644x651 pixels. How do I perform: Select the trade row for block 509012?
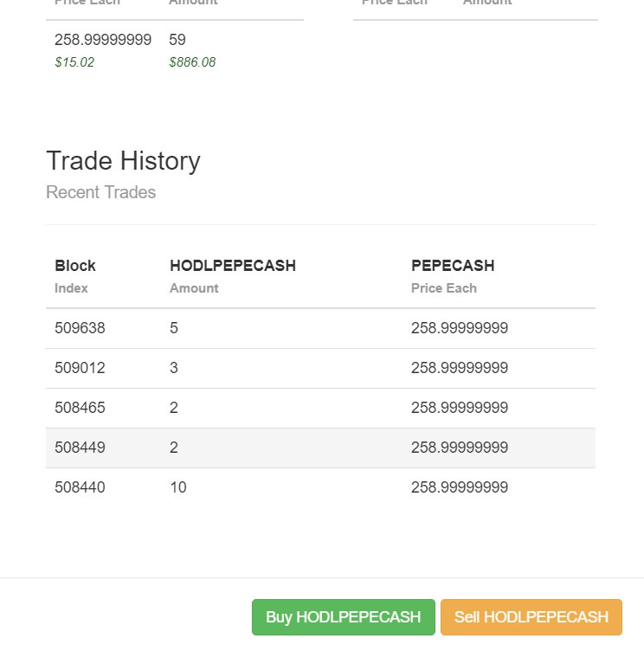[320, 368]
